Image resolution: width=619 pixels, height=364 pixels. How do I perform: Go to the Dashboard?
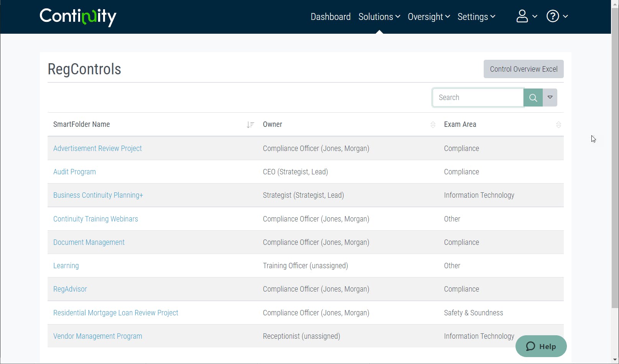pos(330,17)
